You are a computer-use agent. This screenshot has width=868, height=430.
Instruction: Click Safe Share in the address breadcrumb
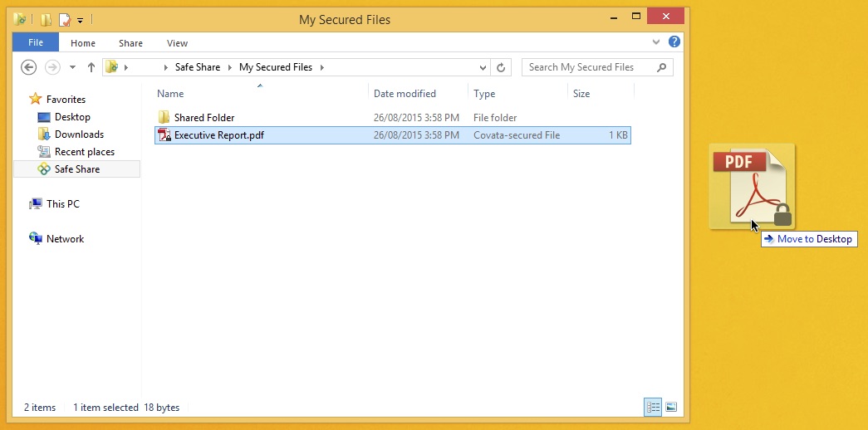[197, 67]
